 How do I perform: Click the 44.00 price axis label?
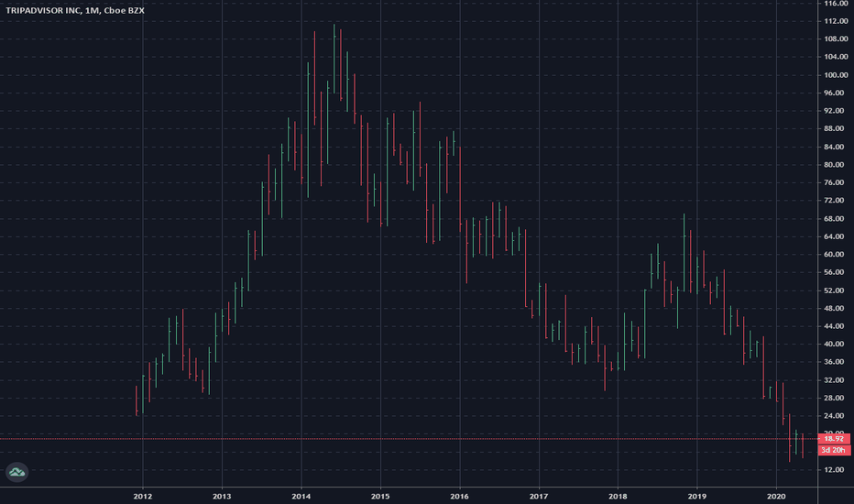coord(836,326)
